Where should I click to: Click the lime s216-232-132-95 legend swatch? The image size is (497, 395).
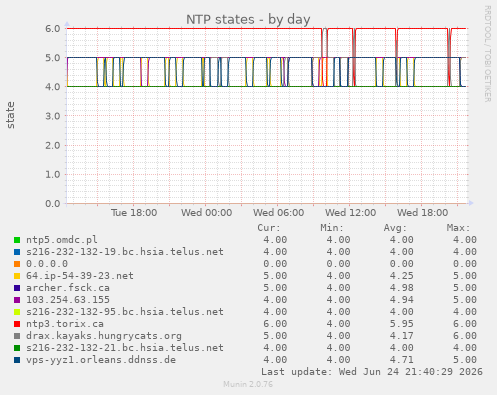coord(17,312)
